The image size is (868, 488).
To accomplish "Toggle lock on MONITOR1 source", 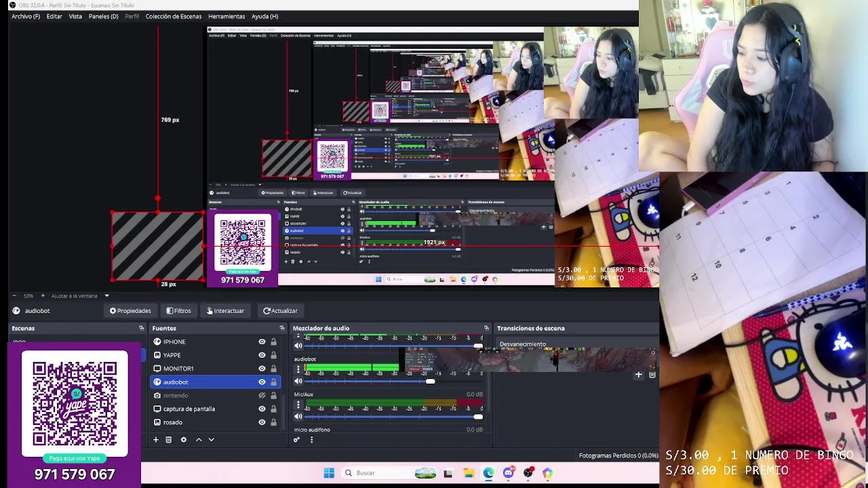I will click(x=273, y=369).
